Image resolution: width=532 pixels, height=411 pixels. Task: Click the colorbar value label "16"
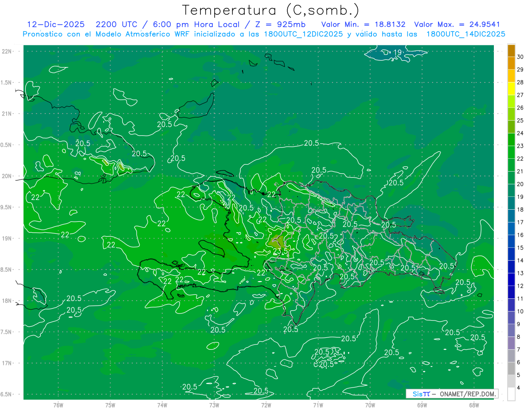point(520,235)
